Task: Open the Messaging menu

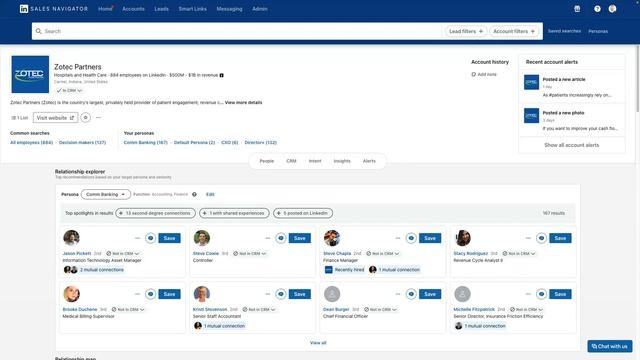Action: 229,9
